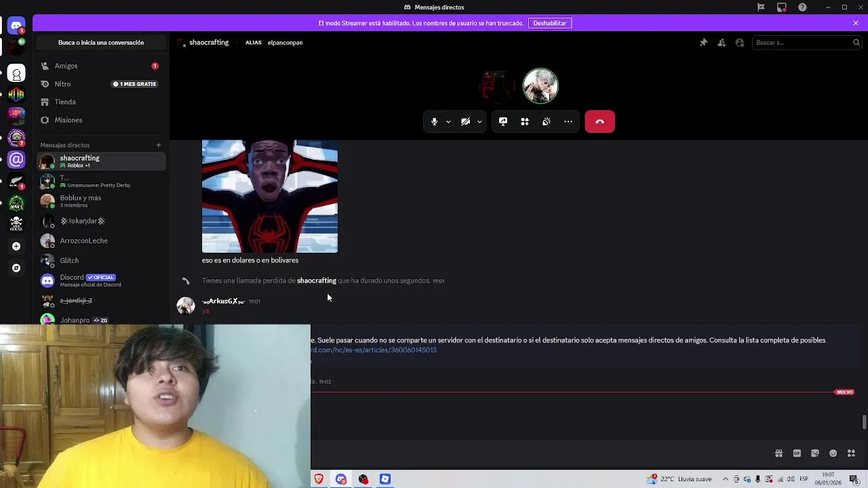The image size is (868, 488).
Task: Dismiss the Streamer mode banner
Action: point(856,23)
